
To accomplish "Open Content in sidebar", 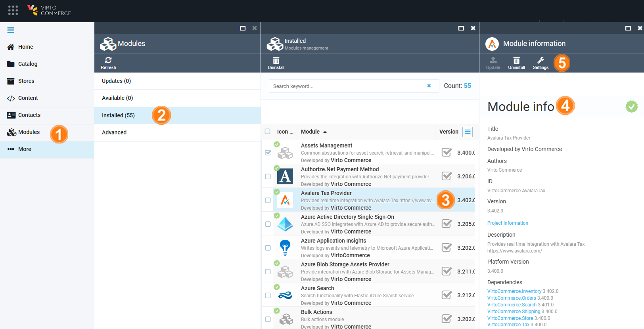I will tap(47, 98).
